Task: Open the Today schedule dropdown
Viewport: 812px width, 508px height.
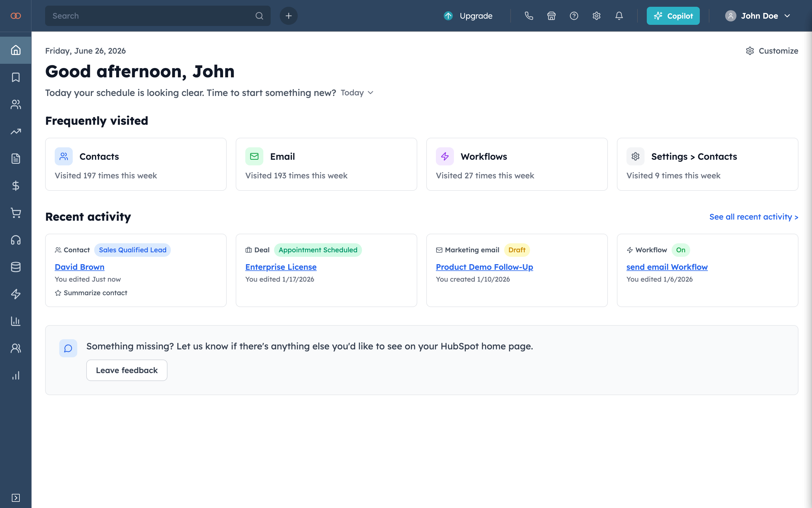Action: pos(357,93)
